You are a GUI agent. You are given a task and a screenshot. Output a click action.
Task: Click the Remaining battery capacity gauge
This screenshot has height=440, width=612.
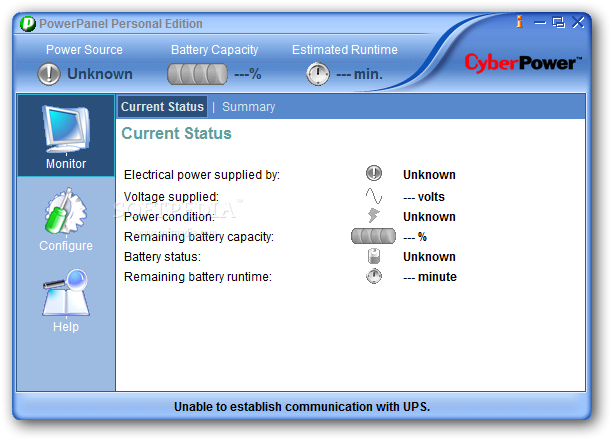(x=373, y=236)
